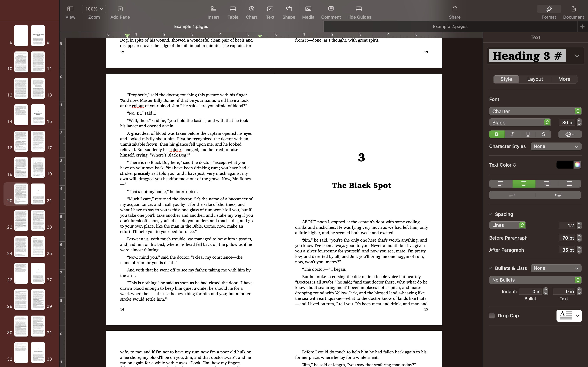
Task: Click Hide Guides in the toolbar
Action: click(359, 11)
